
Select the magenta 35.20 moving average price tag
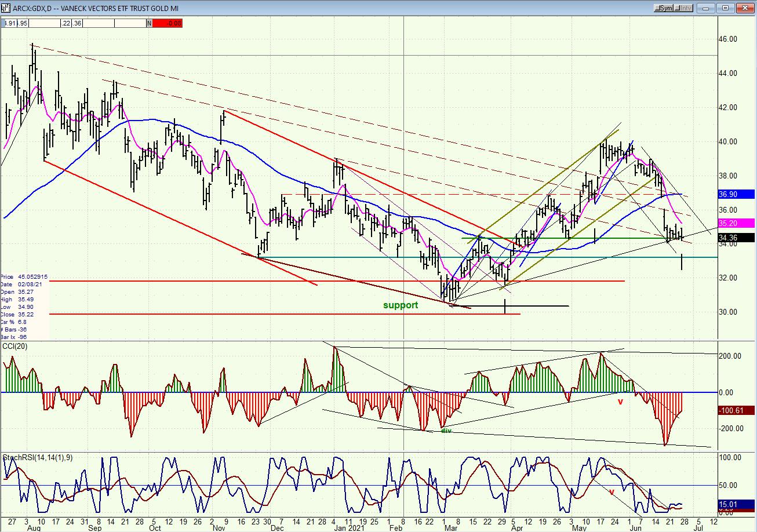click(737, 223)
